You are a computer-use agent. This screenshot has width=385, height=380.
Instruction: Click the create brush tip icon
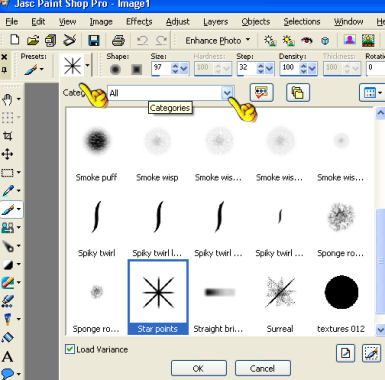(x=345, y=353)
